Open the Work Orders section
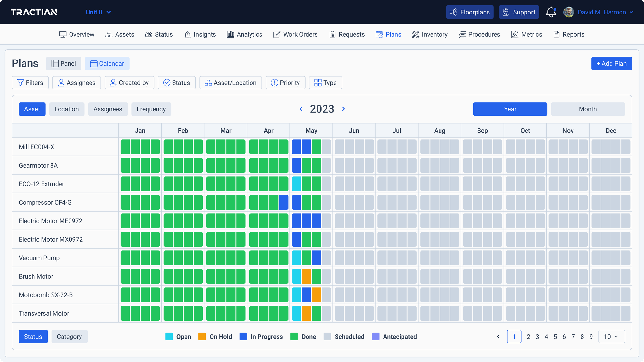This screenshot has width=644, height=362. tap(295, 34)
